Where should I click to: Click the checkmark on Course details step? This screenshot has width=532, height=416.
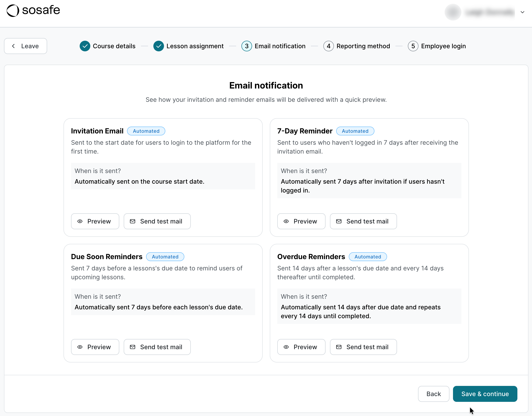[x=85, y=46]
